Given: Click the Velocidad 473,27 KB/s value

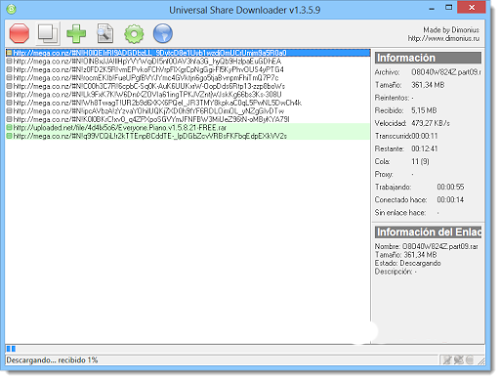Looking at the screenshot, I should pos(430,123).
